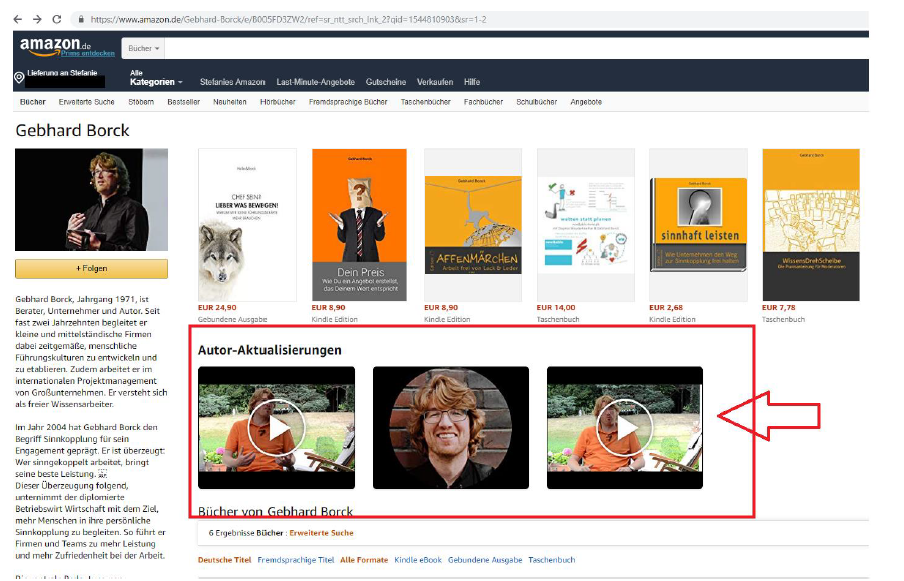Select Taschenbücher in the subnav

pos(425,102)
